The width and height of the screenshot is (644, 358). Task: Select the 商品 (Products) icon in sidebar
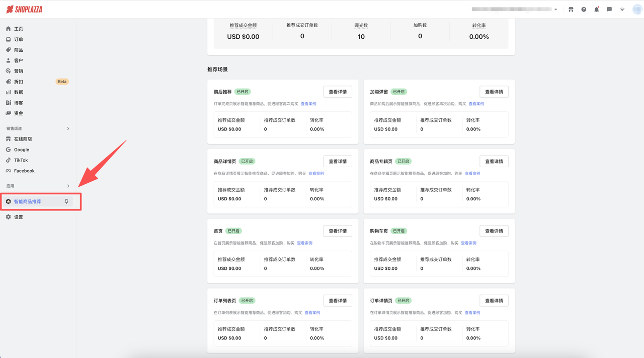coord(8,49)
